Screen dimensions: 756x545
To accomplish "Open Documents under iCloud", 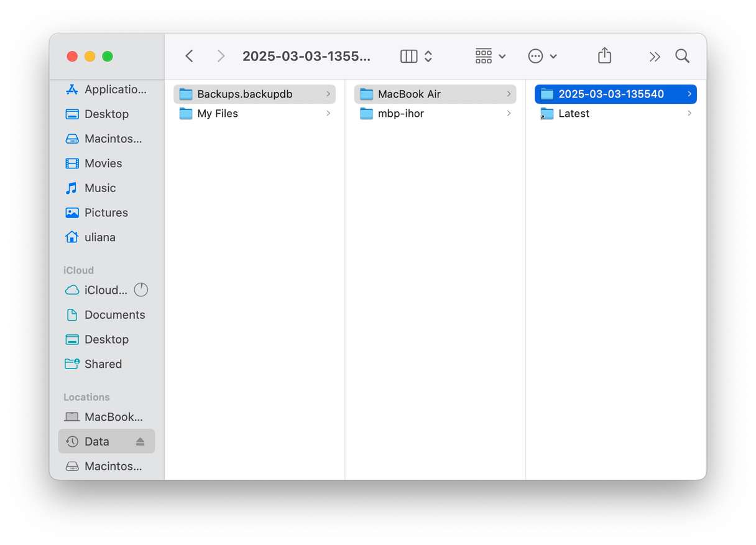I will tap(106, 315).
